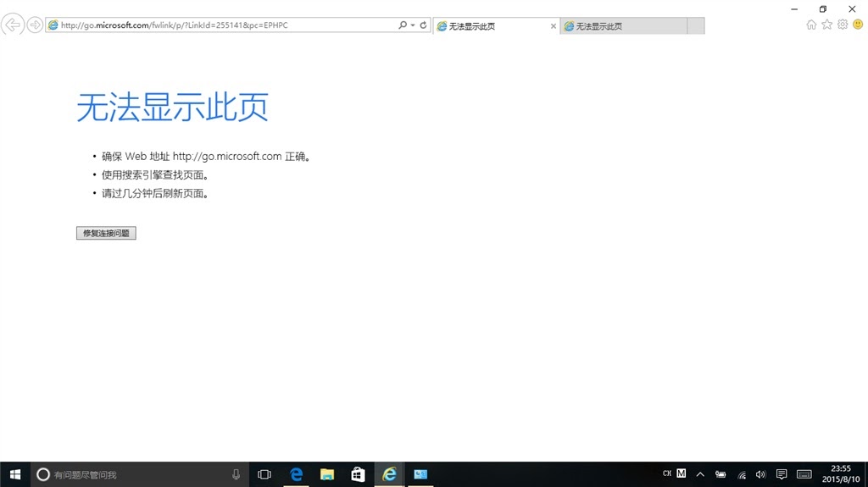Click the text 使用搜索引擎查找页面。

[x=156, y=174]
